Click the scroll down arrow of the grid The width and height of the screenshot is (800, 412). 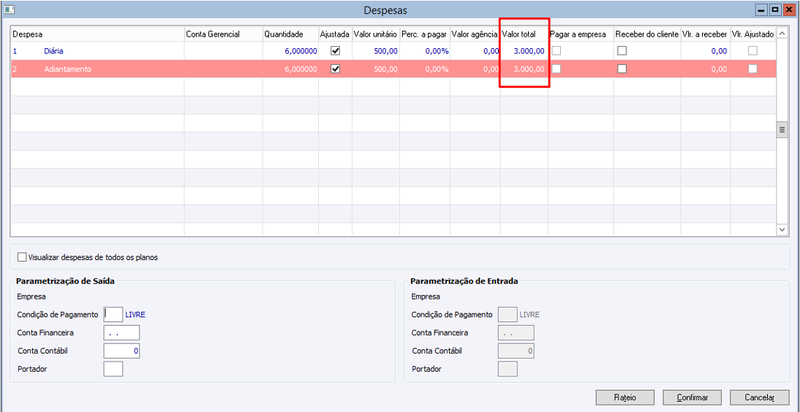tap(782, 230)
